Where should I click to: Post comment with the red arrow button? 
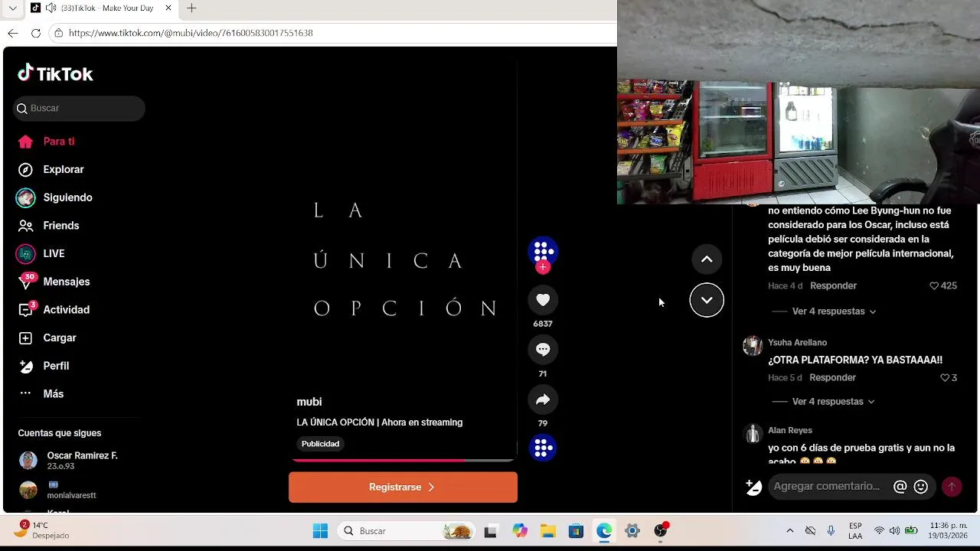click(952, 487)
